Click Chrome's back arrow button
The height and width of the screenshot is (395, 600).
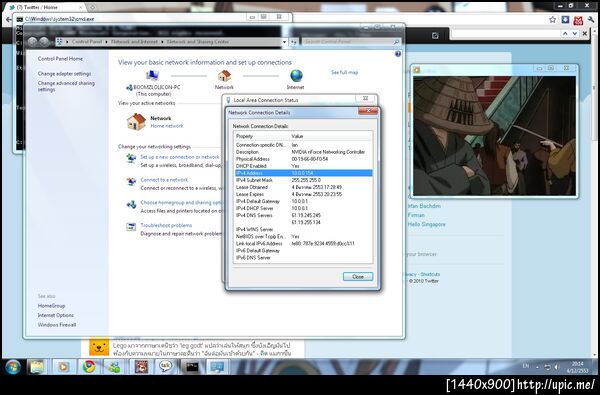click(x=8, y=20)
